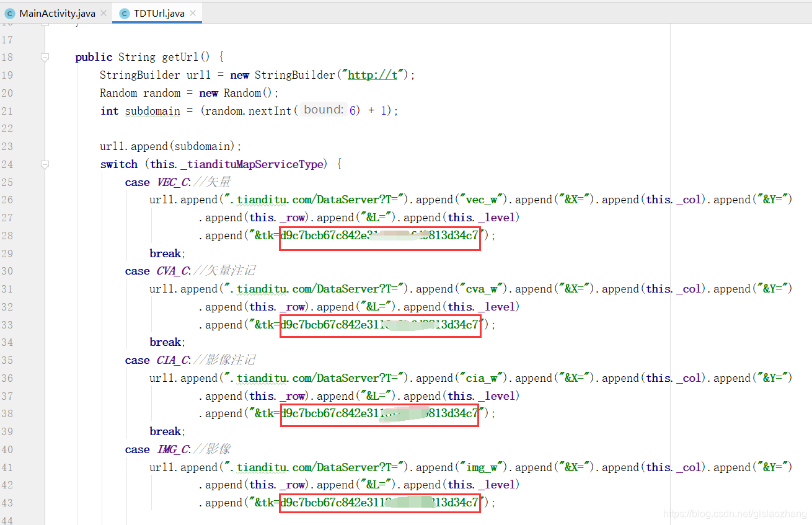Viewport: 812px width, 525px height.
Task: Click "Random random" declaration on line 20
Action: point(140,93)
